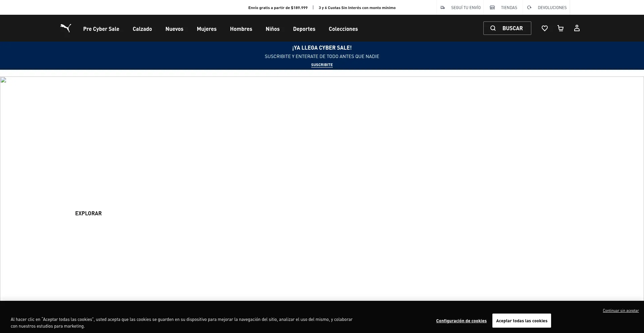Click the delivery truck tracking icon
The width and height of the screenshot is (644, 333).
(442, 7)
